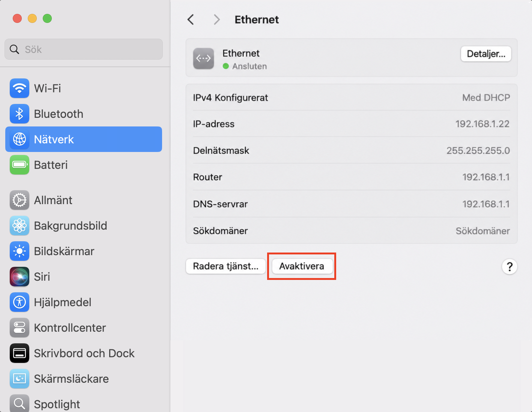Click the Spotlight magnifier icon

pyautogui.click(x=20, y=403)
